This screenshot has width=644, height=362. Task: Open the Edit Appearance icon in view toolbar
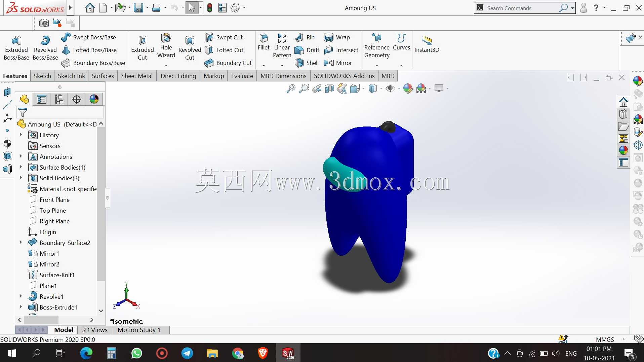click(x=408, y=88)
